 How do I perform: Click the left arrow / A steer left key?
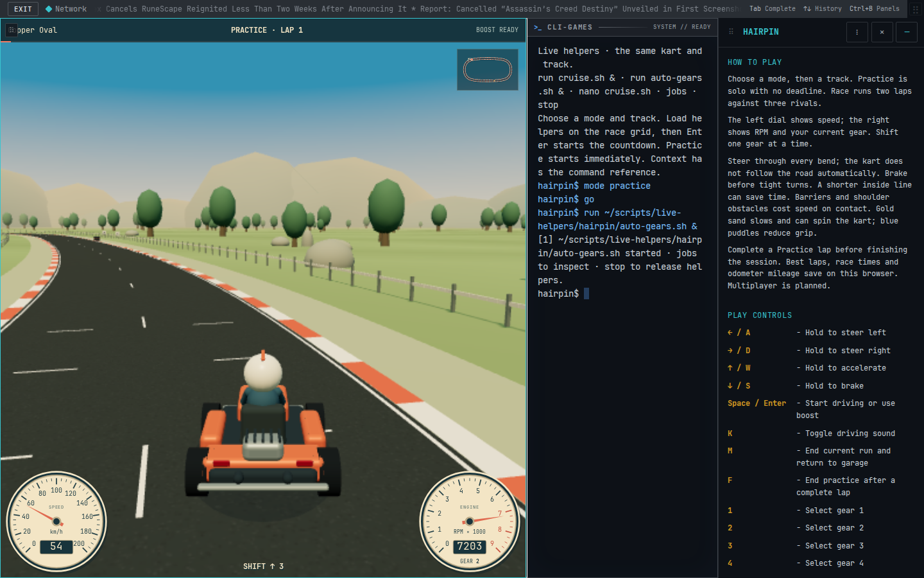[x=739, y=333]
